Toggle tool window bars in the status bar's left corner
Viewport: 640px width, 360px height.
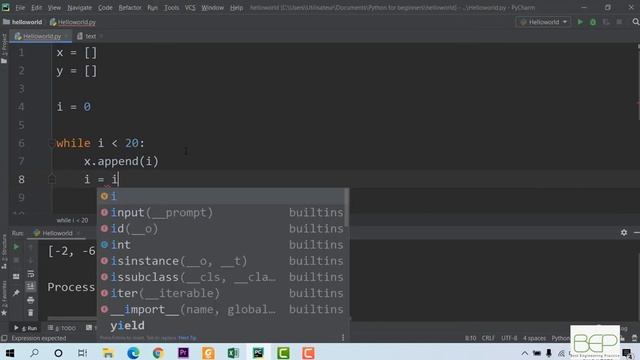(x=4, y=338)
